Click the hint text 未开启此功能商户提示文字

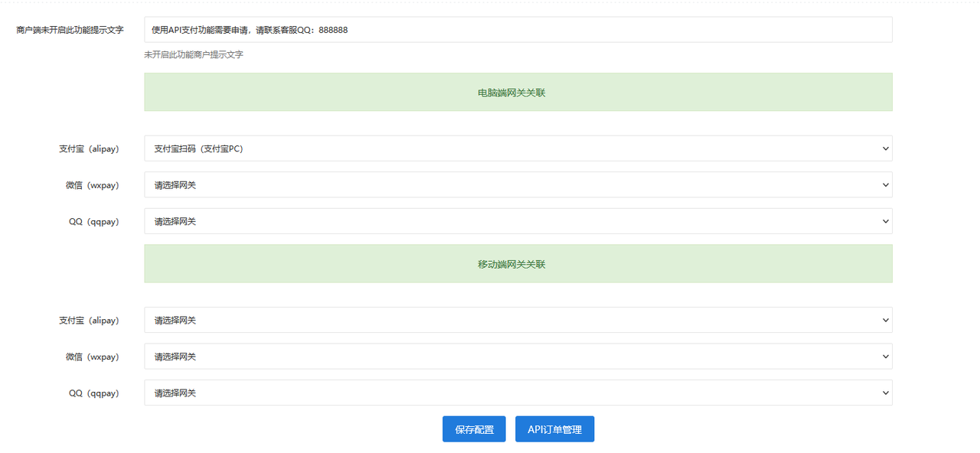tap(194, 55)
